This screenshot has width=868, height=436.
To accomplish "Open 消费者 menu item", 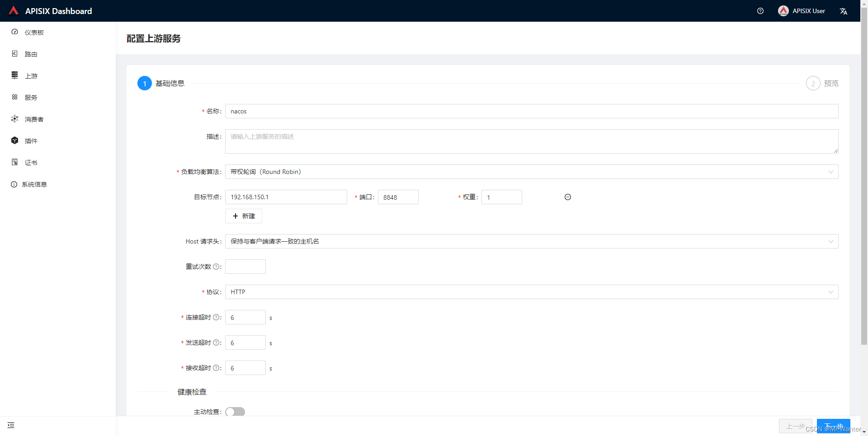I will click(58, 119).
